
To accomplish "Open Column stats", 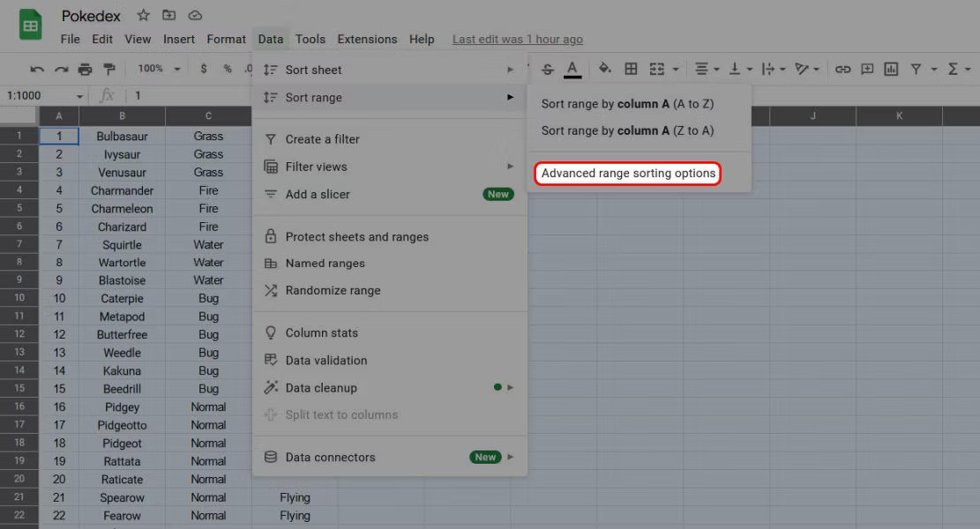I will pyautogui.click(x=390, y=333).
